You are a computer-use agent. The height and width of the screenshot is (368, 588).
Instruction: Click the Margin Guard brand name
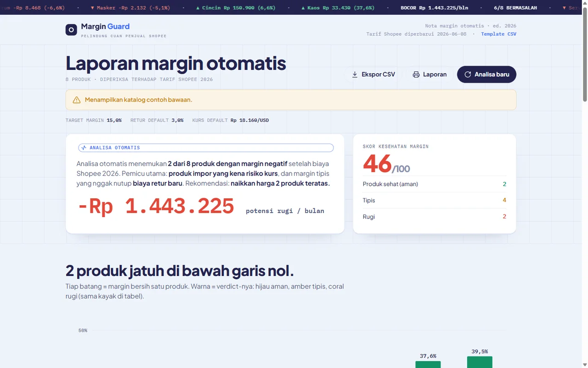point(105,27)
